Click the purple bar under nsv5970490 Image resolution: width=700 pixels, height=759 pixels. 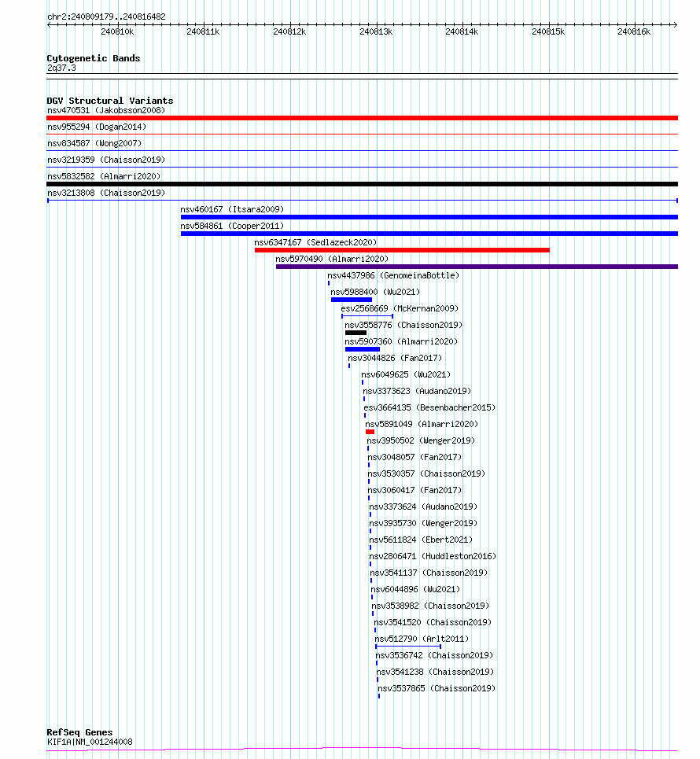[477, 267]
